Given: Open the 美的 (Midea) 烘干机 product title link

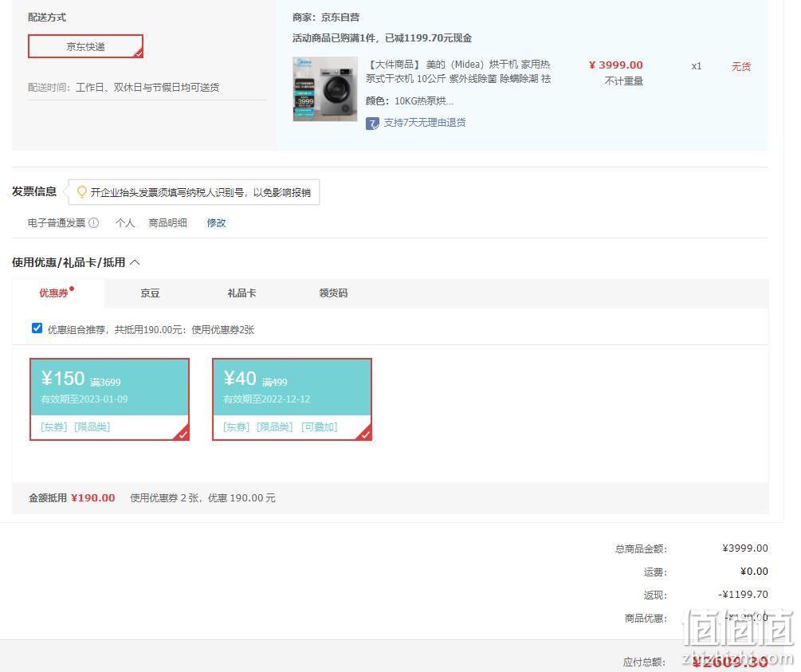Looking at the screenshot, I should click(458, 72).
